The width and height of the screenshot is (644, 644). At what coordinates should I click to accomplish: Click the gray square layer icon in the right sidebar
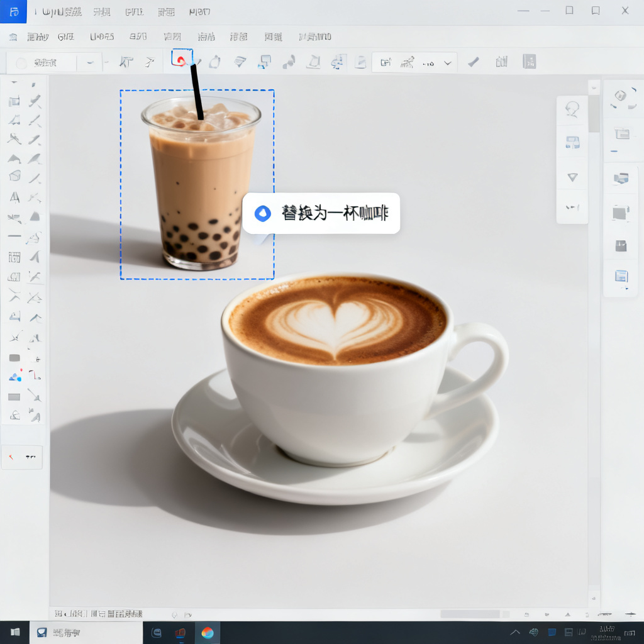coord(621,213)
